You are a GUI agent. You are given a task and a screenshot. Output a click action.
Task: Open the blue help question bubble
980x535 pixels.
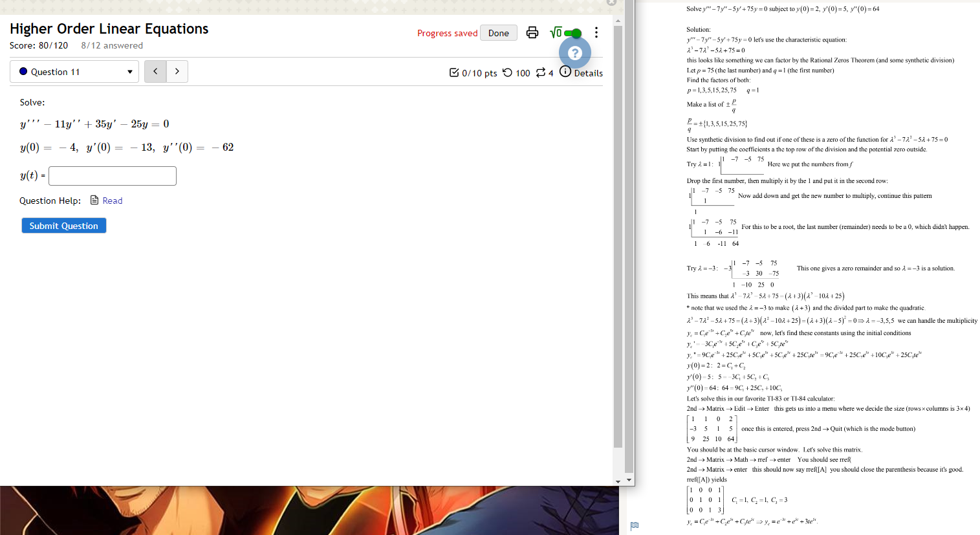(575, 53)
